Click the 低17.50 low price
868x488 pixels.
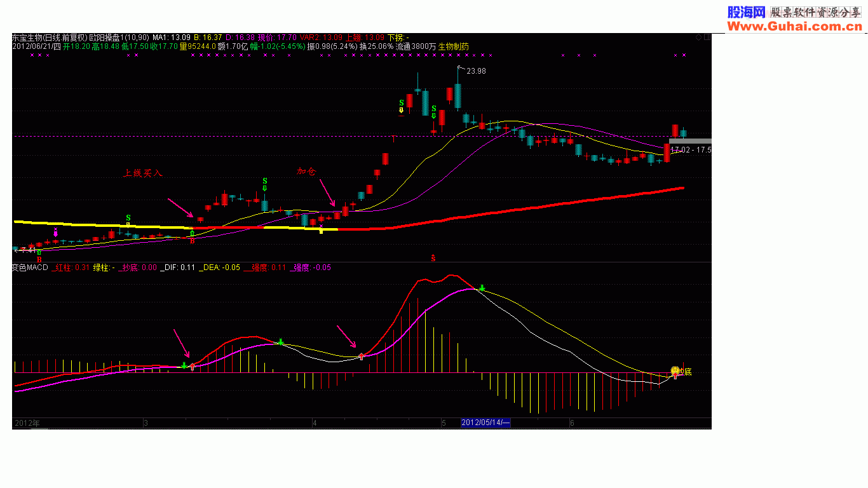pos(135,46)
